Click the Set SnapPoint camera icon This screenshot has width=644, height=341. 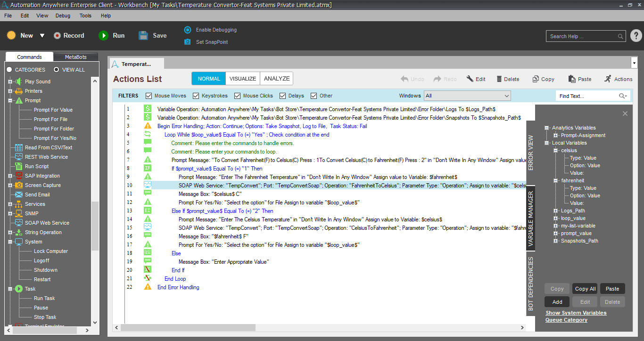188,42
